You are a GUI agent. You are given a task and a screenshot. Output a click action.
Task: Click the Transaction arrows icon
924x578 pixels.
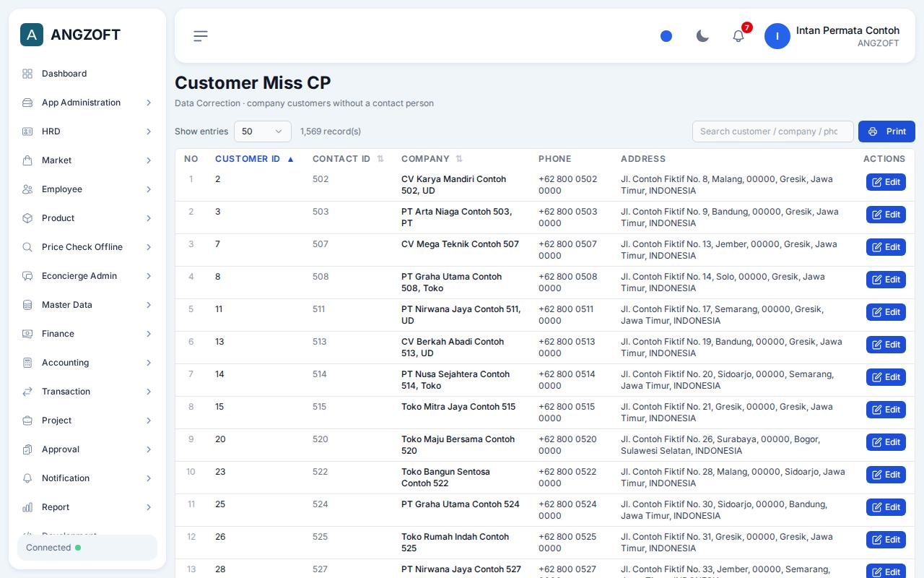pyautogui.click(x=27, y=392)
